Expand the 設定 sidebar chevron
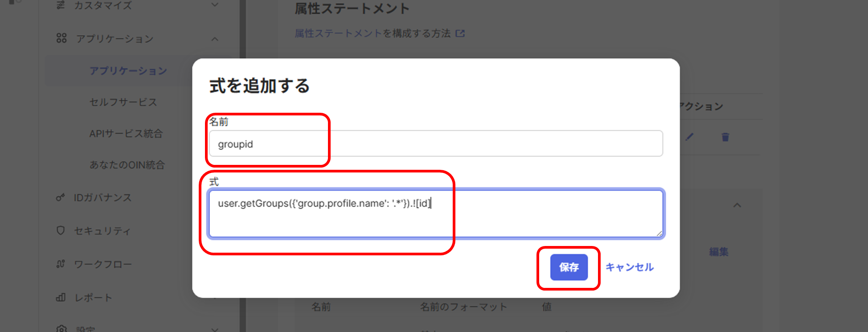 click(x=215, y=329)
